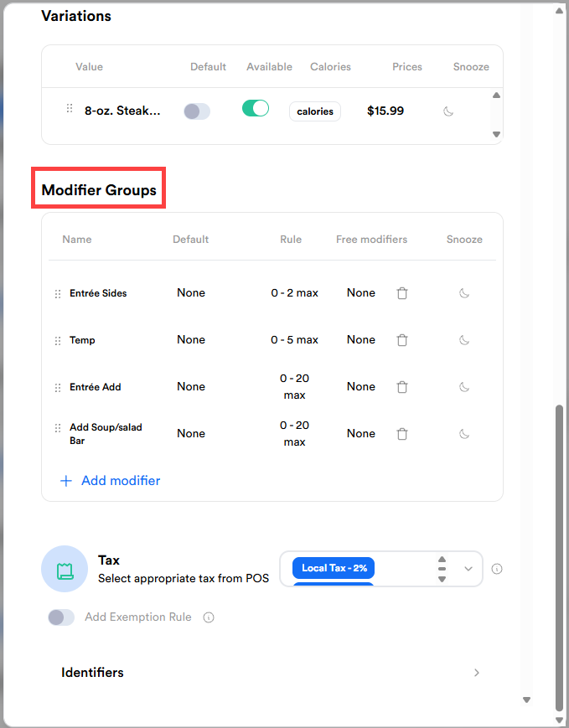Click the 8-oz. Steak variation name
Screen dimensions: 569x728
point(122,111)
